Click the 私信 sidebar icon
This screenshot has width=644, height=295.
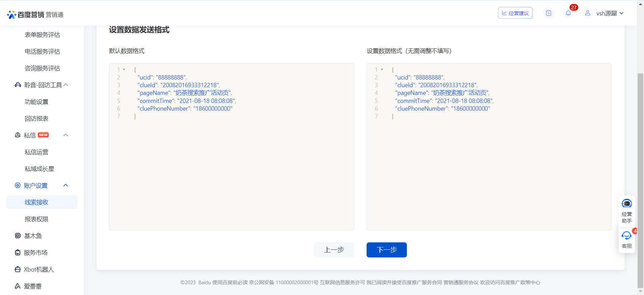18,135
